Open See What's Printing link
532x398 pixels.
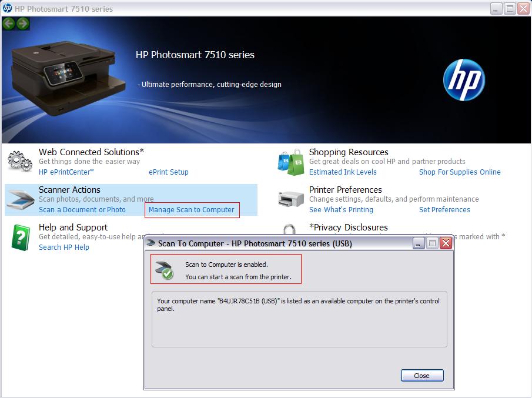[x=341, y=210]
